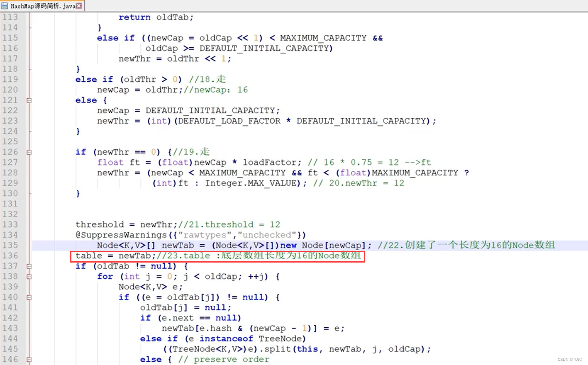Image resolution: width=588 pixels, height=365 pixels.
Task: Click the '"unchecked"' string on line 134
Action: point(267,235)
